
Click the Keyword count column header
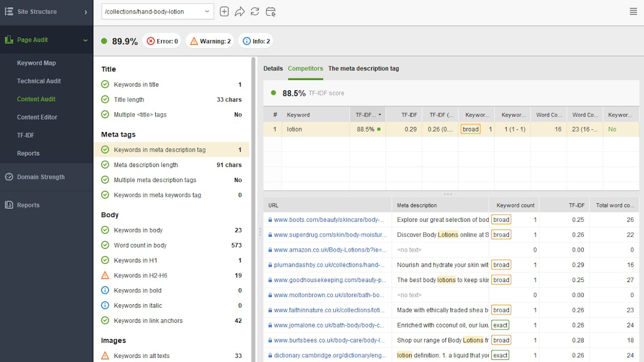514,205
